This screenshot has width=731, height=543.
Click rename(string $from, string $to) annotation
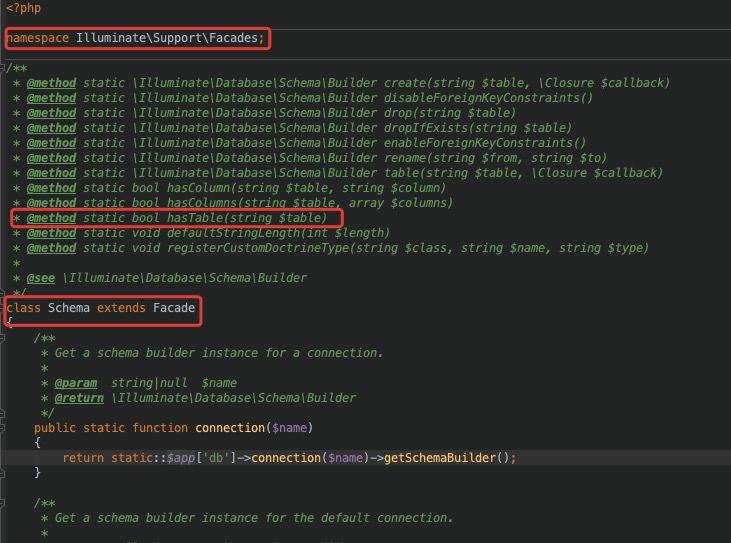(495, 158)
